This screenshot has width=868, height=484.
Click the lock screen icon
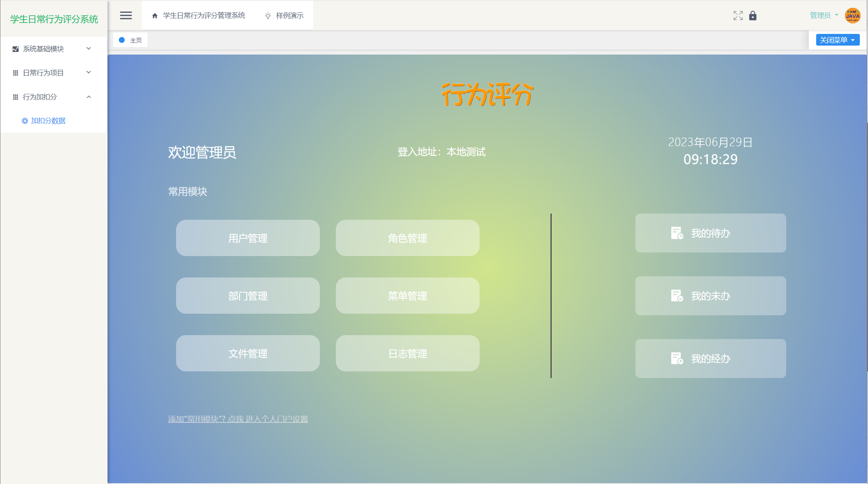point(753,16)
